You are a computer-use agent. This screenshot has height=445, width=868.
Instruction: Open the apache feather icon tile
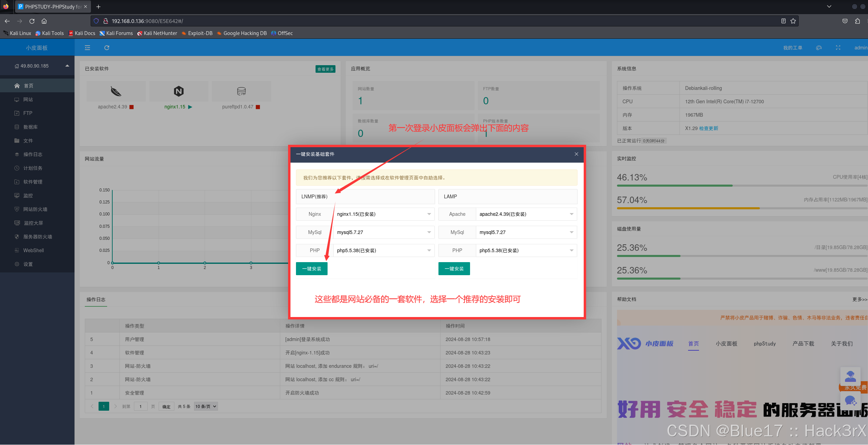(x=116, y=91)
